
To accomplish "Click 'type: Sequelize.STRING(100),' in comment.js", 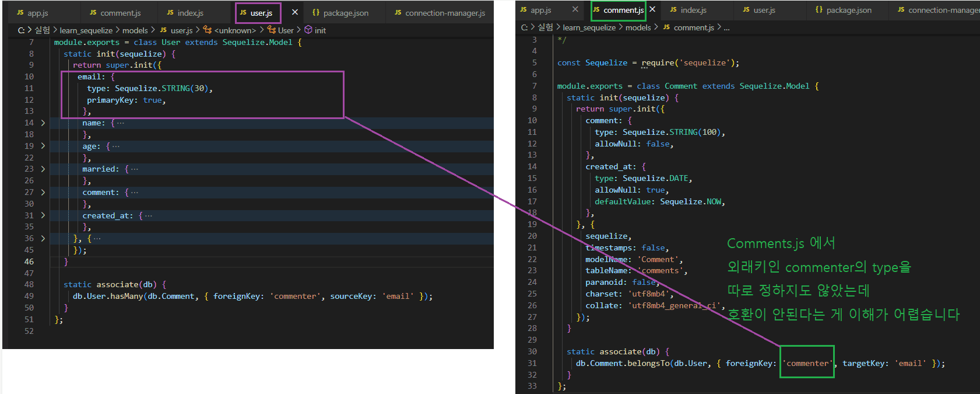I will point(660,132).
